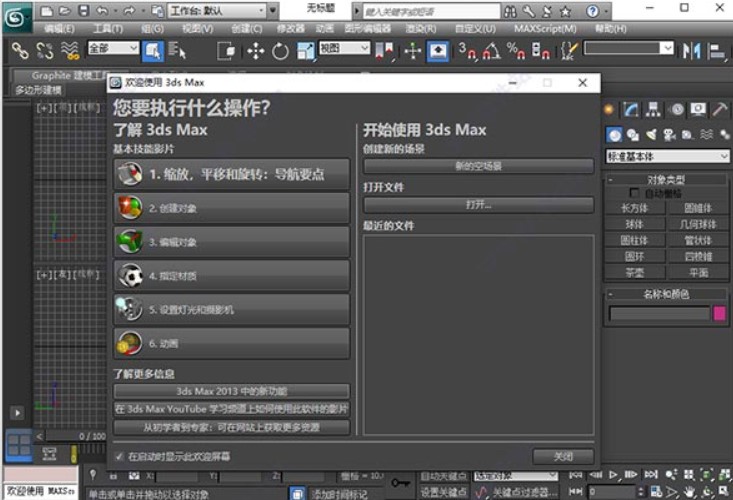
Task: Open the 编辑(E) menu
Action: (59, 29)
